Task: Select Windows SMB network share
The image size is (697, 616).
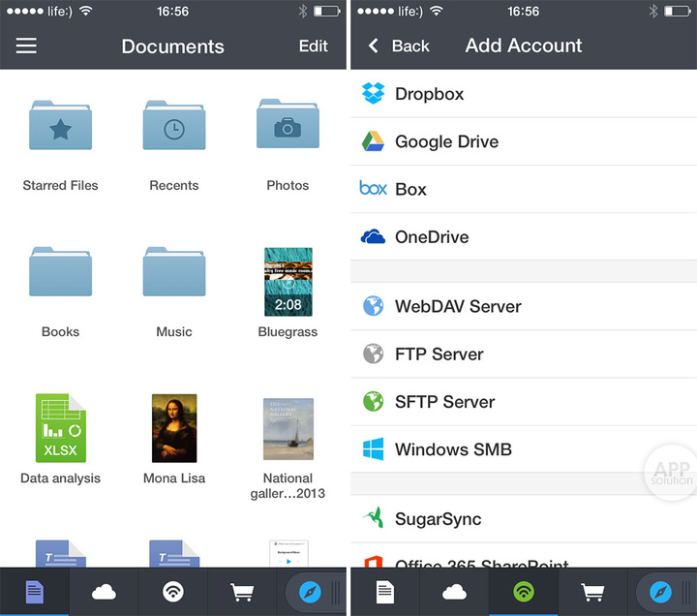Action: (452, 449)
